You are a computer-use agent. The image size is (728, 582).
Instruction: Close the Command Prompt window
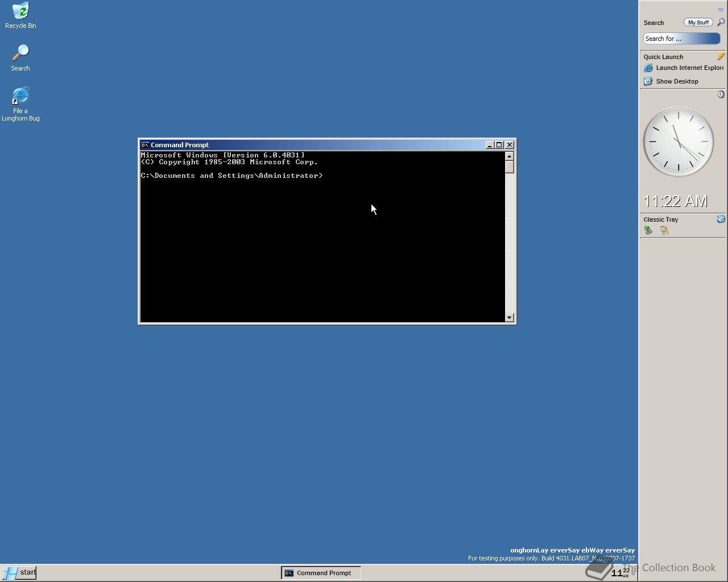pos(510,145)
